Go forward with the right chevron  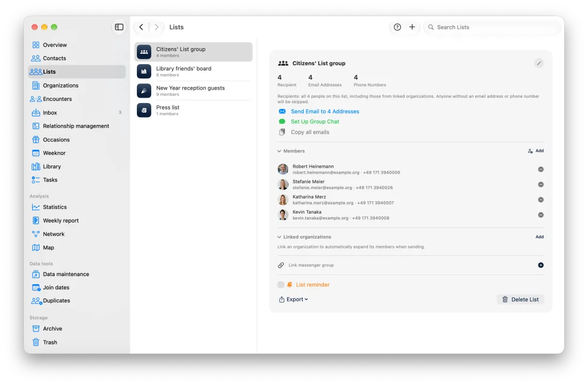tap(157, 27)
